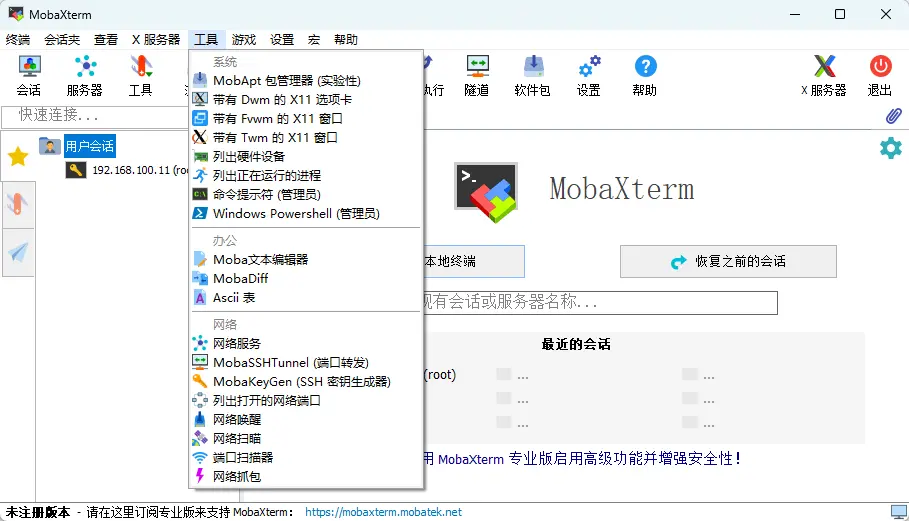
Task: Open Moba文本编辑器 from the menu
Action: 306,260
